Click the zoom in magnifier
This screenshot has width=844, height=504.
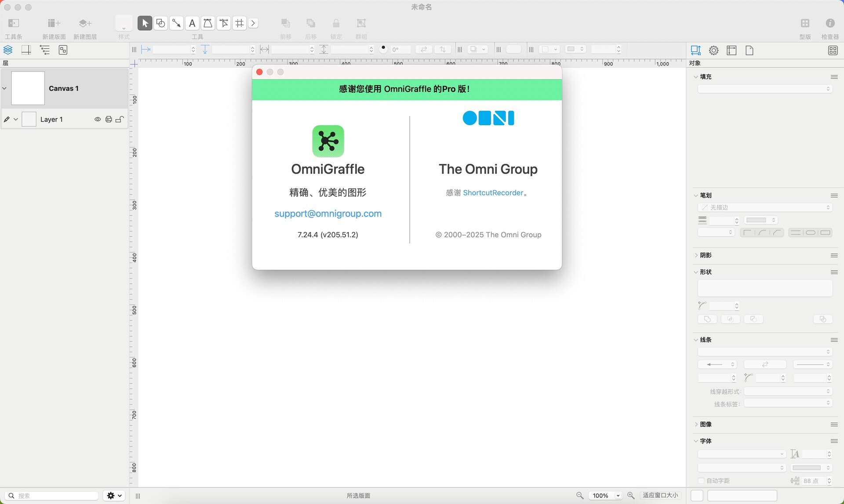click(x=631, y=495)
